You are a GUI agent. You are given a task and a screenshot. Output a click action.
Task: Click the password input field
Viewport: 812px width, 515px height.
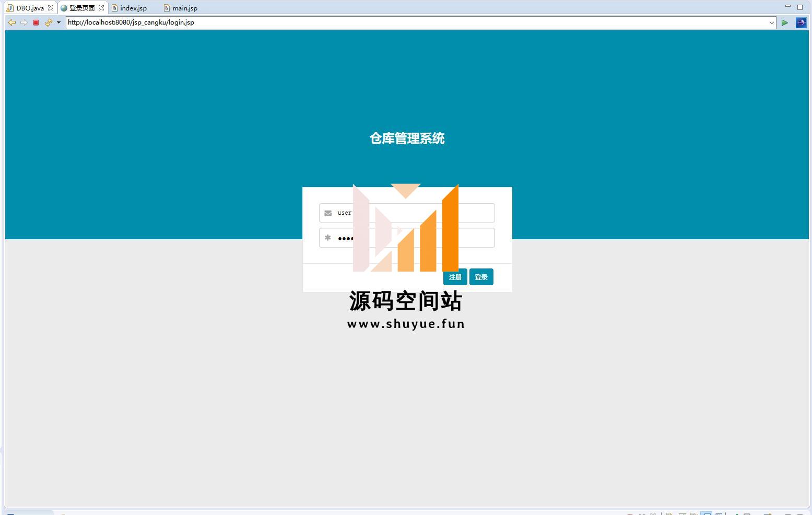click(407, 238)
